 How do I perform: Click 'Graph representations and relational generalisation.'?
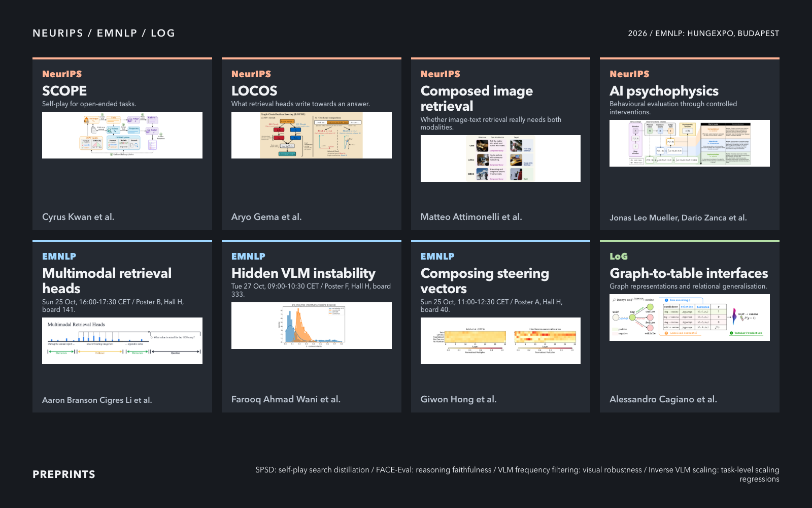[688, 287]
